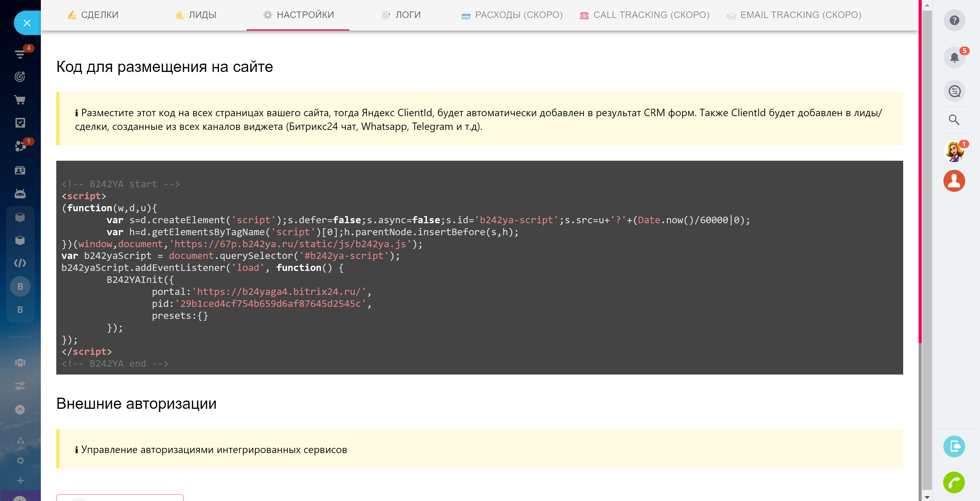Click the green phone call button
The width and height of the screenshot is (980, 501).
pos(953,483)
